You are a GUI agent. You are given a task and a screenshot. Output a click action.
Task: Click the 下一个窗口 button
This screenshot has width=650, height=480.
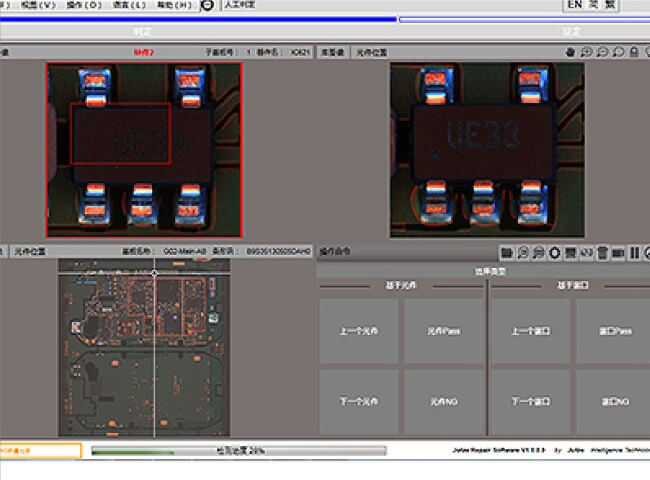(x=530, y=402)
